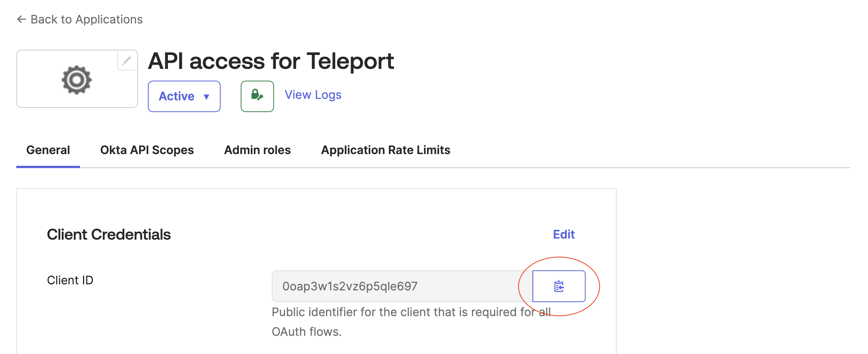This screenshot has width=868, height=354.
Task: Open the Admin roles tab
Action: click(x=257, y=150)
